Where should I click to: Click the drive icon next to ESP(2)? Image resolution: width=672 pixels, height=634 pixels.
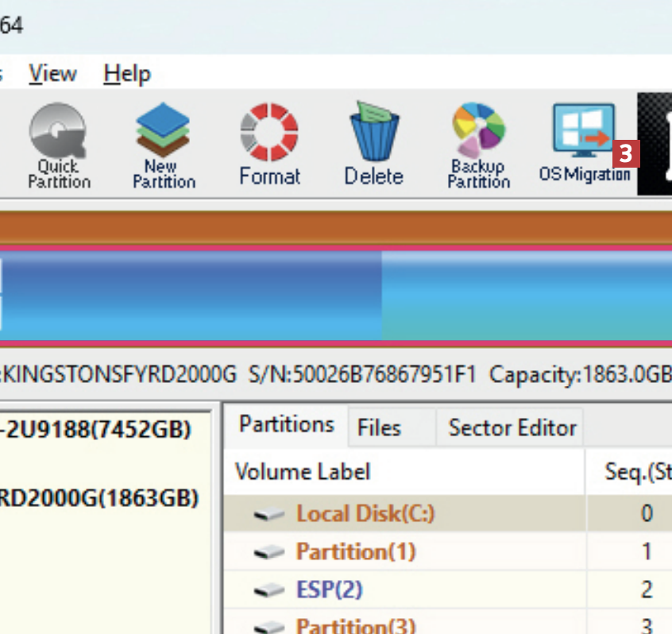[x=269, y=590]
